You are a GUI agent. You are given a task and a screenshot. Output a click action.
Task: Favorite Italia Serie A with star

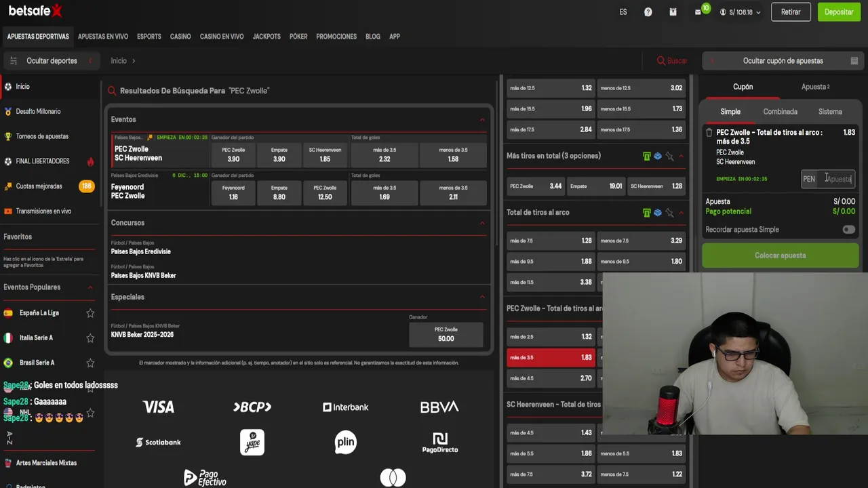90,338
